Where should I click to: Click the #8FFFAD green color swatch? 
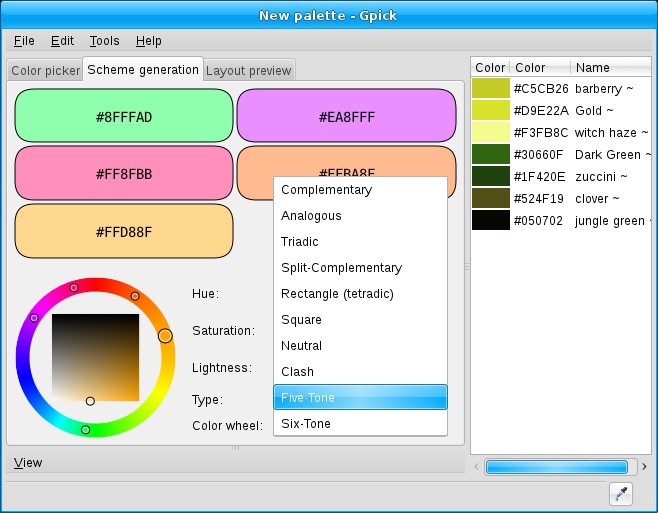click(124, 117)
